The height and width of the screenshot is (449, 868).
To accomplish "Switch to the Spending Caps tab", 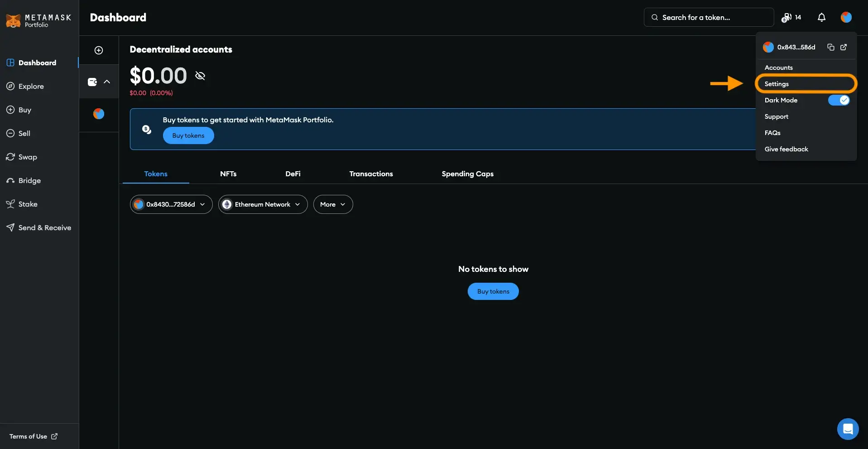I will 468,174.
